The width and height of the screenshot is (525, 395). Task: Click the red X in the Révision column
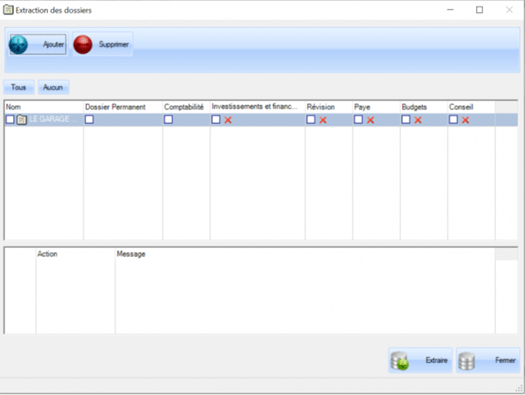[x=323, y=120]
